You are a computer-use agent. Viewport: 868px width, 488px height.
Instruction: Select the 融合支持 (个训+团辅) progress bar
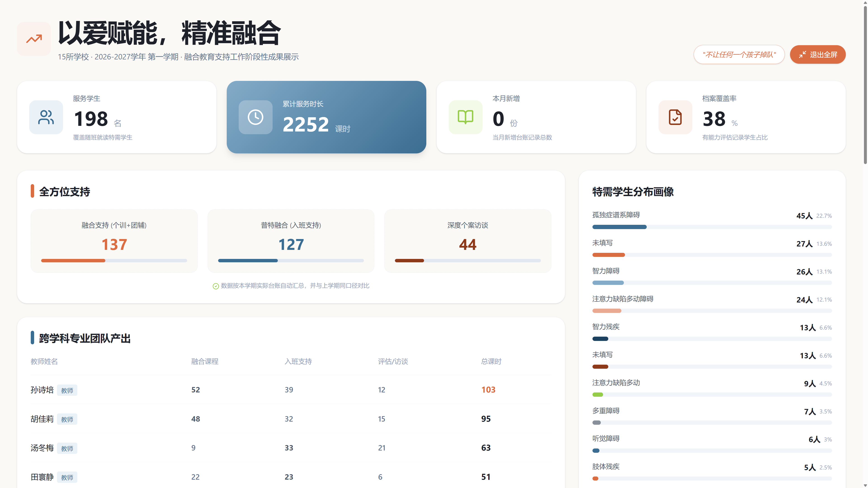tap(114, 261)
